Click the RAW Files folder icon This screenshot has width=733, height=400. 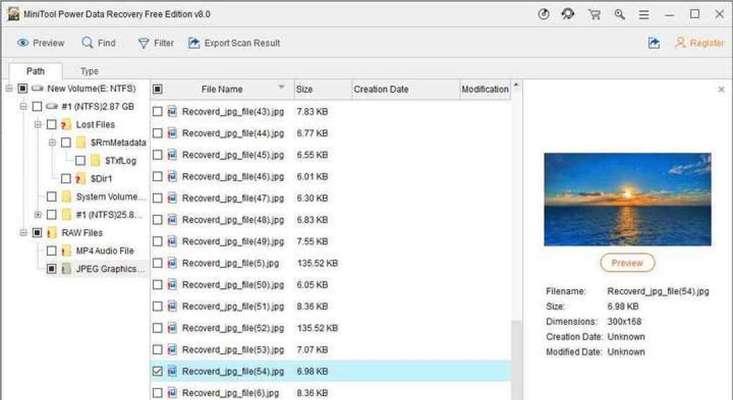pyautogui.click(x=52, y=232)
